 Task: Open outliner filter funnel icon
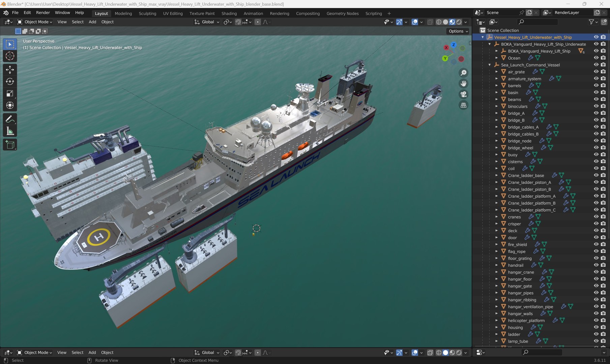tap(591, 22)
